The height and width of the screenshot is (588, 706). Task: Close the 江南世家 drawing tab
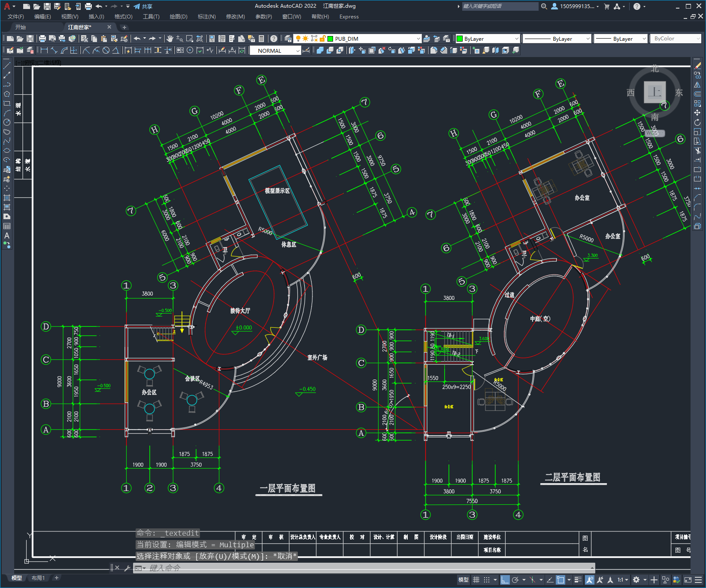[109, 27]
